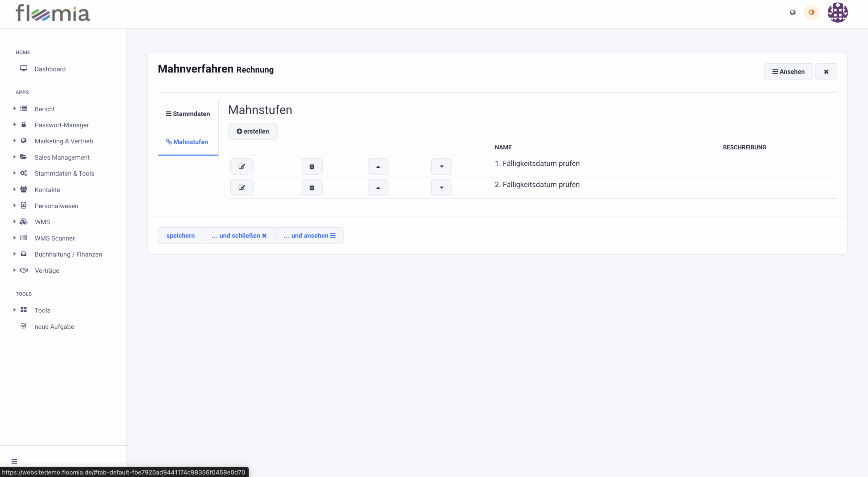Toggle the orange dark-mode contrast switch
The width and height of the screenshot is (868, 477).
(811, 13)
